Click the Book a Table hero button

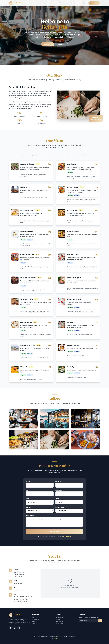61,44
